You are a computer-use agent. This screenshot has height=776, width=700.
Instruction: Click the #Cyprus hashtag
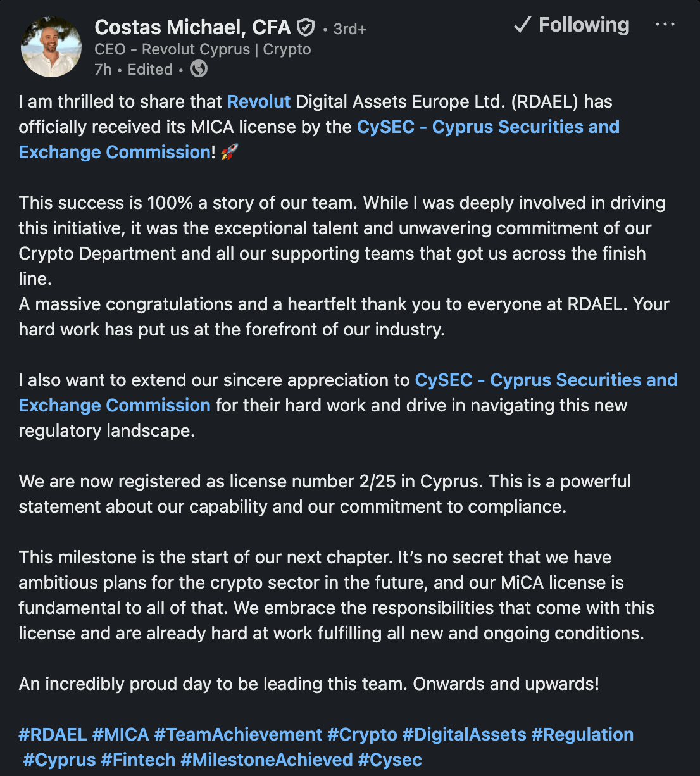coord(59,760)
